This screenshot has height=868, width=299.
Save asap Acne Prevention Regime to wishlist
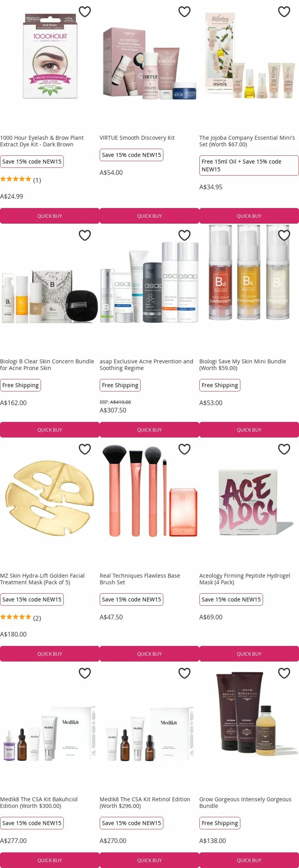click(x=184, y=235)
